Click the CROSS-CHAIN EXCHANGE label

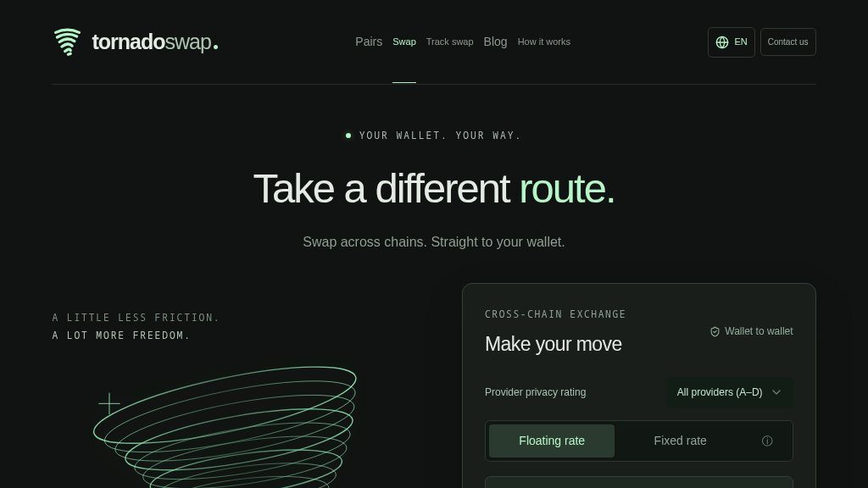(555, 314)
